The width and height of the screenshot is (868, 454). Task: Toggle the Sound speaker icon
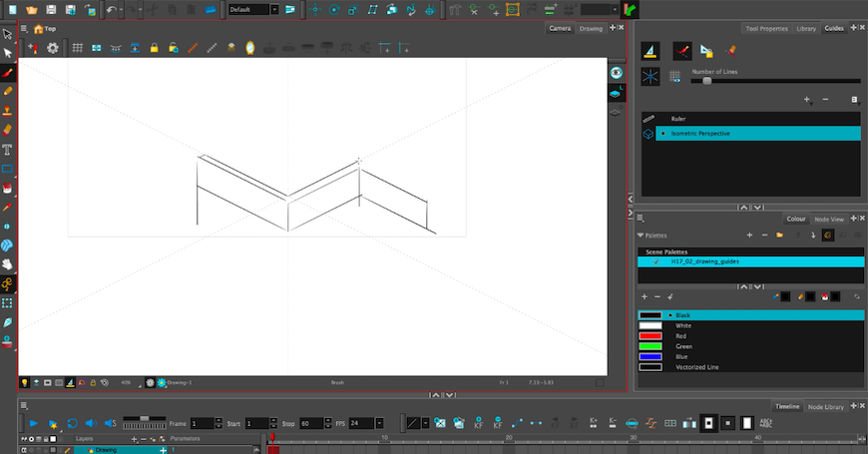click(x=91, y=423)
